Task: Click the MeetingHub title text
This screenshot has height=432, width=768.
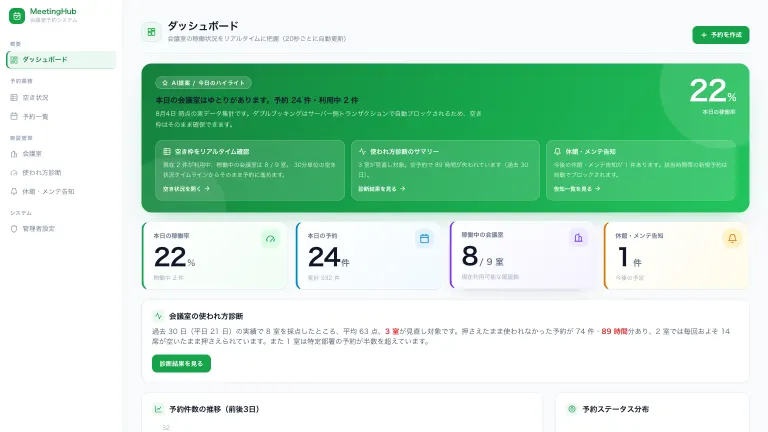Action: point(53,11)
